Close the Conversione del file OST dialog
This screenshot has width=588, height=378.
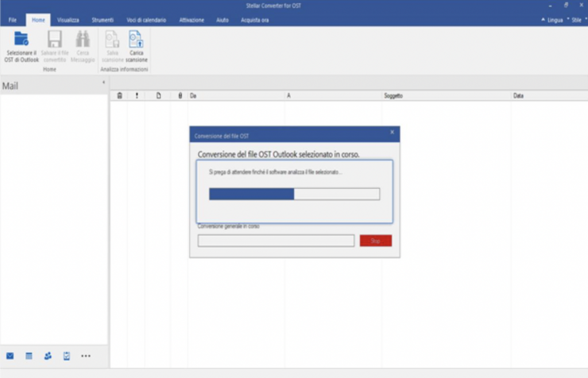[x=392, y=132]
